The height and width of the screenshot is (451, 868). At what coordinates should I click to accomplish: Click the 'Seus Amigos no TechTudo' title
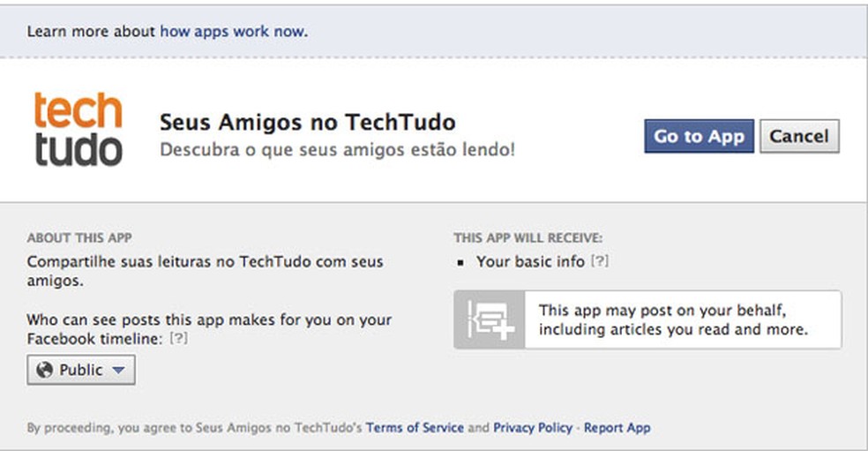tap(308, 123)
